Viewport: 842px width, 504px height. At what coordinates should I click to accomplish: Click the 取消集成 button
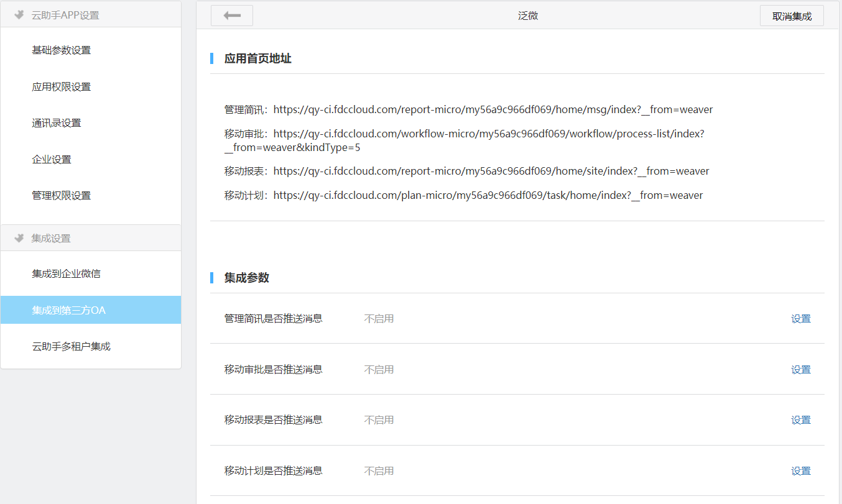(792, 16)
